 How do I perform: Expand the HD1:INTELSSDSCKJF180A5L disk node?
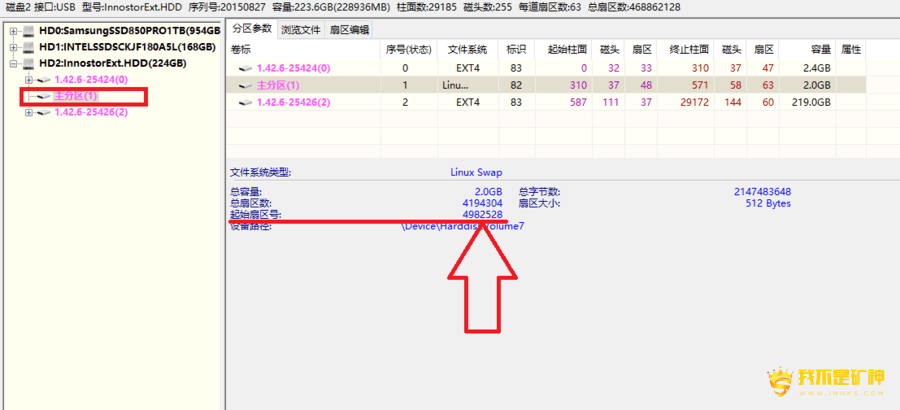coord(13,47)
